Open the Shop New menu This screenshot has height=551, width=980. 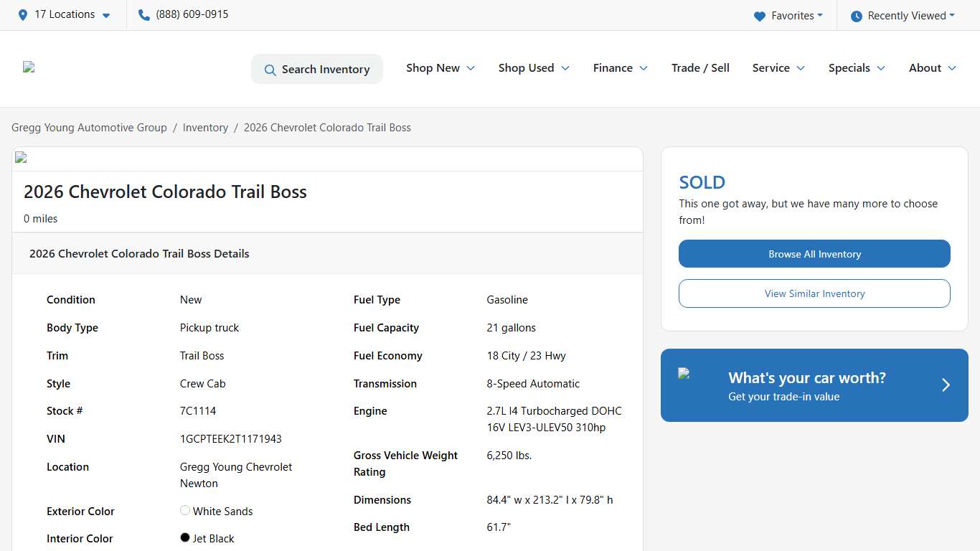[440, 68]
